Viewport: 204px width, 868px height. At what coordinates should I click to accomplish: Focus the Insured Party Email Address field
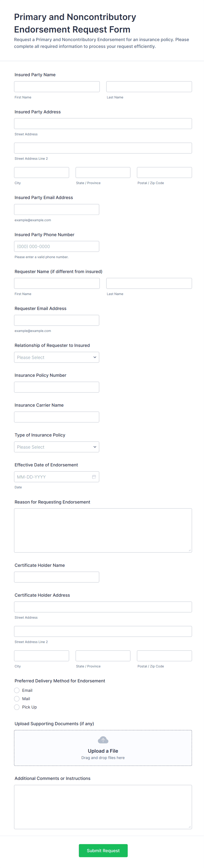57,209
